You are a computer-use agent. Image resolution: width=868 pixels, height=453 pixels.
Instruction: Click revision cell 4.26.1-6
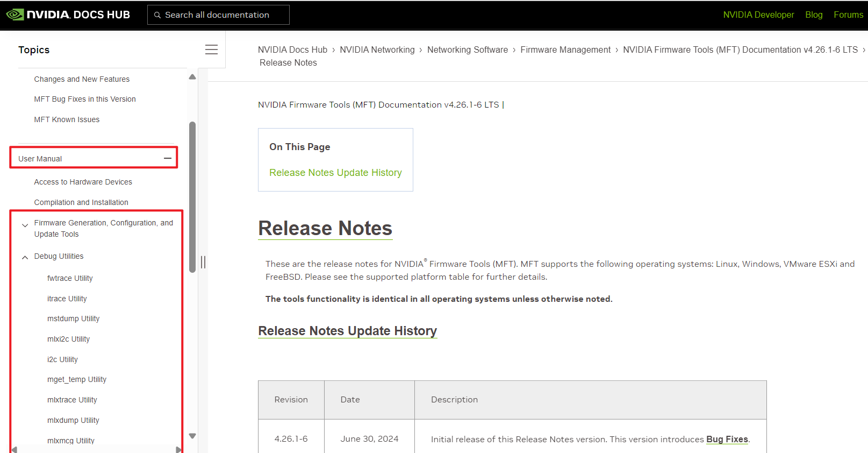(291, 439)
